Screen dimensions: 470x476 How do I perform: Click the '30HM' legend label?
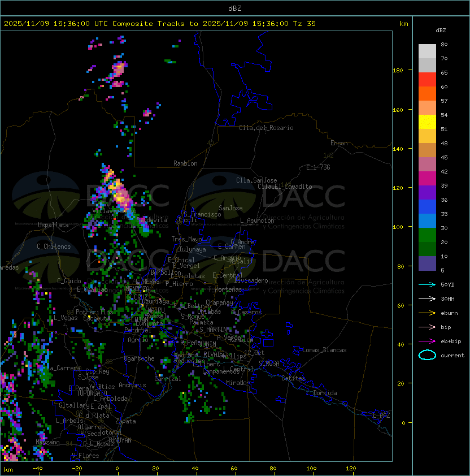447,298
